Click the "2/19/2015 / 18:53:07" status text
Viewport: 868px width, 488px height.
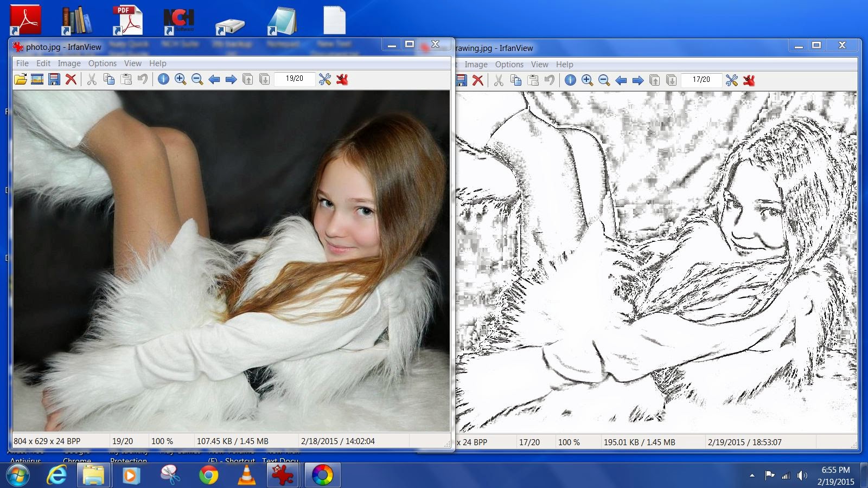pos(745,442)
